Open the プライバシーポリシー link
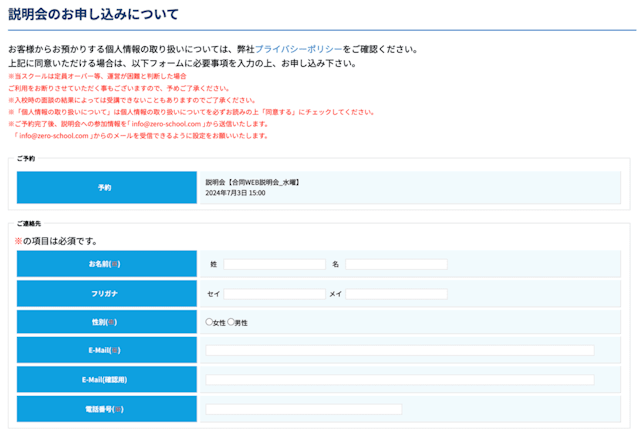The width and height of the screenshot is (640, 437). 298,49
